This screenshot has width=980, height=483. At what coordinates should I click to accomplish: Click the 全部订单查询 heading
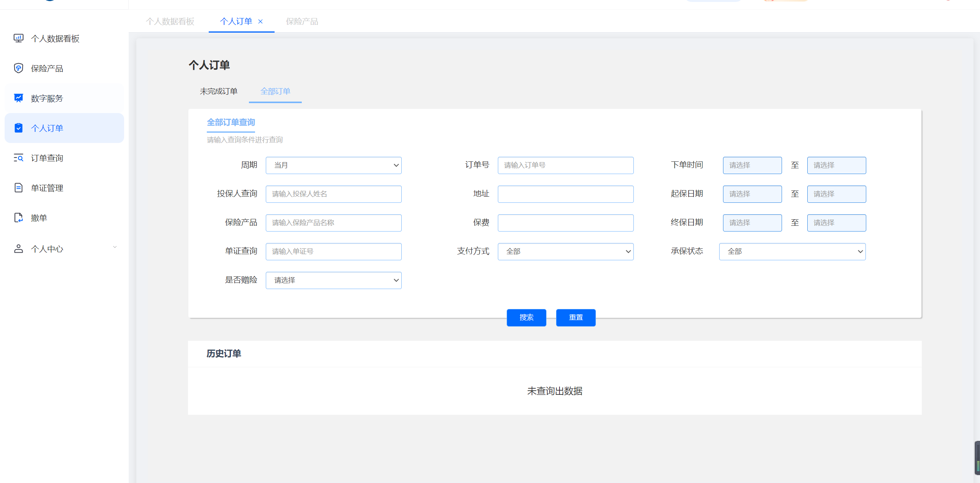pos(231,122)
